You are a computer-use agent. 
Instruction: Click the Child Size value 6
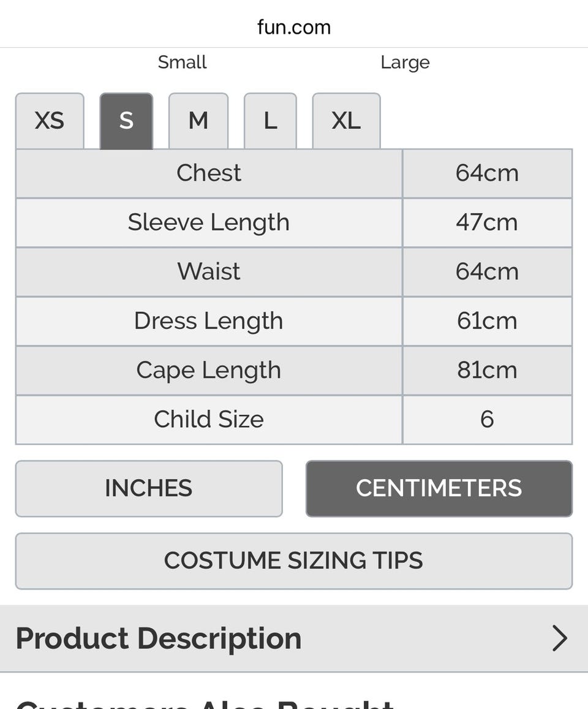(x=487, y=419)
